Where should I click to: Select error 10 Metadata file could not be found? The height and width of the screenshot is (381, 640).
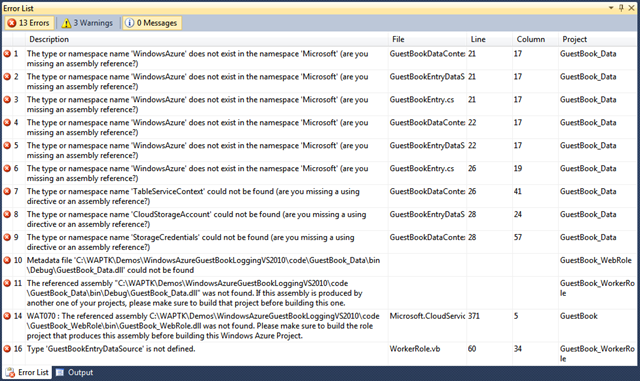tap(203, 265)
